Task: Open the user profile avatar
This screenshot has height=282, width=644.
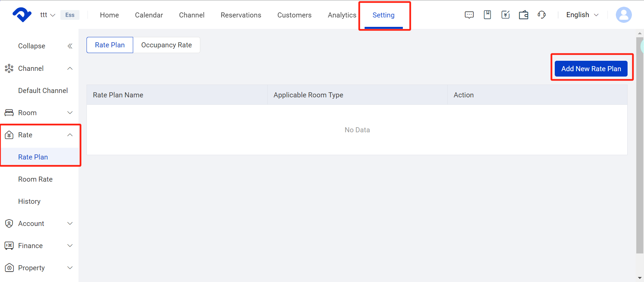Action: [624, 15]
